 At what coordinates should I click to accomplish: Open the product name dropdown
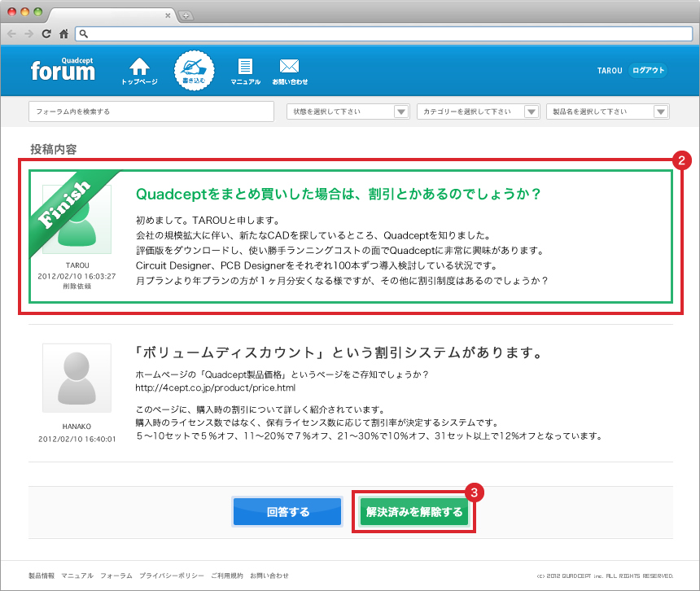click(608, 112)
